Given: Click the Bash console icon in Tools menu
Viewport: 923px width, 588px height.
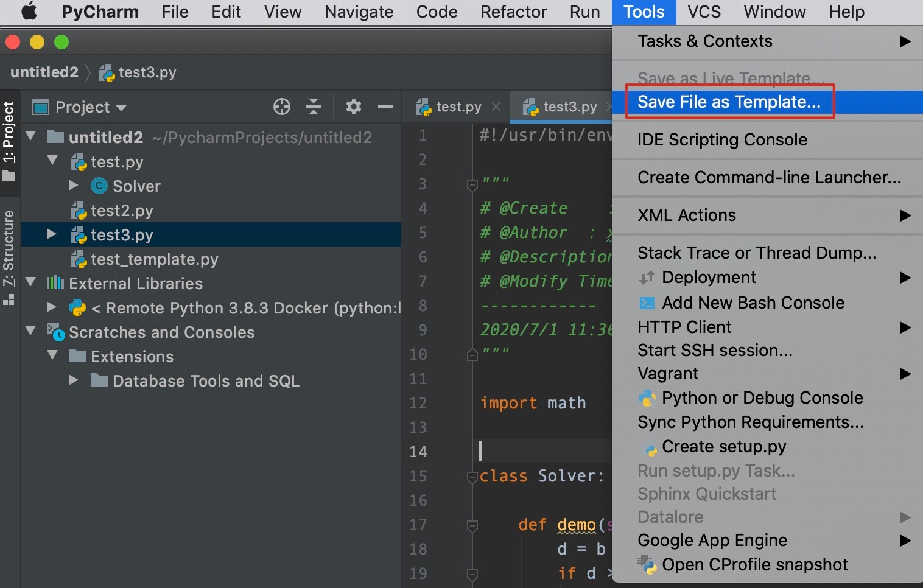Looking at the screenshot, I should click(647, 303).
